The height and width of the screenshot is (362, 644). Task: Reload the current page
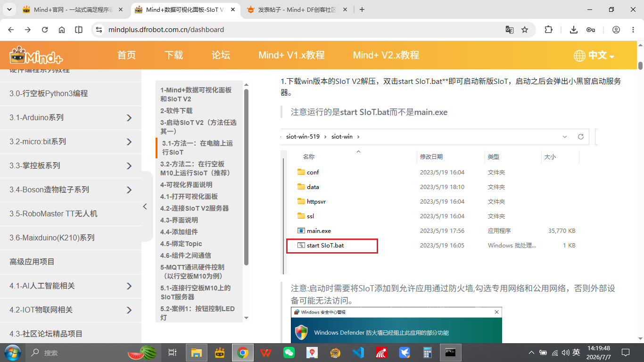coord(45,30)
